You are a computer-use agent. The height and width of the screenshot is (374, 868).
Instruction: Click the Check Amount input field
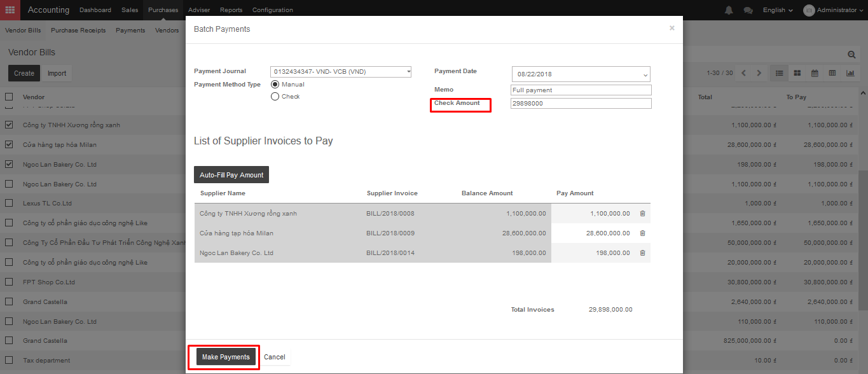[x=581, y=104]
